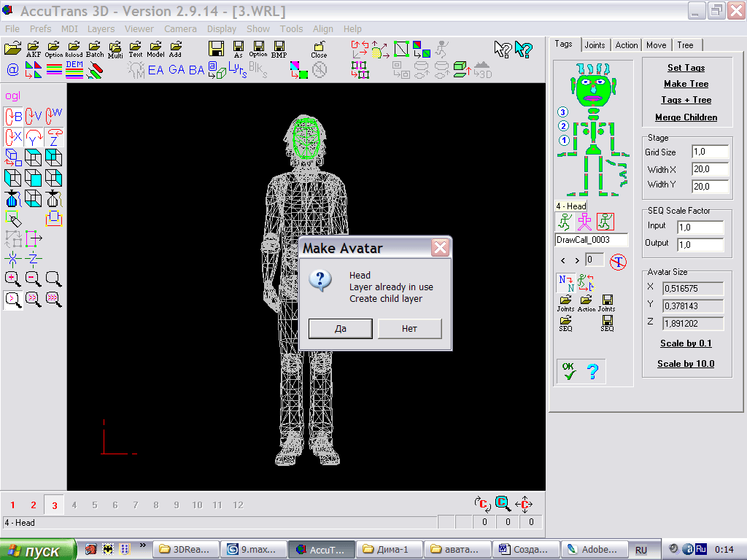Click the GA toolbar icon
The height and width of the screenshot is (560, 747).
click(177, 70)
